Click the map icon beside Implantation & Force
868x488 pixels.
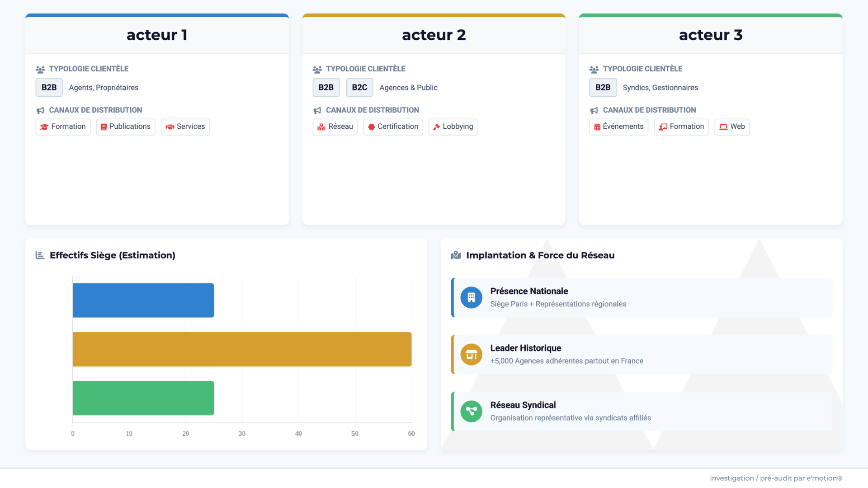coord(456,255)
